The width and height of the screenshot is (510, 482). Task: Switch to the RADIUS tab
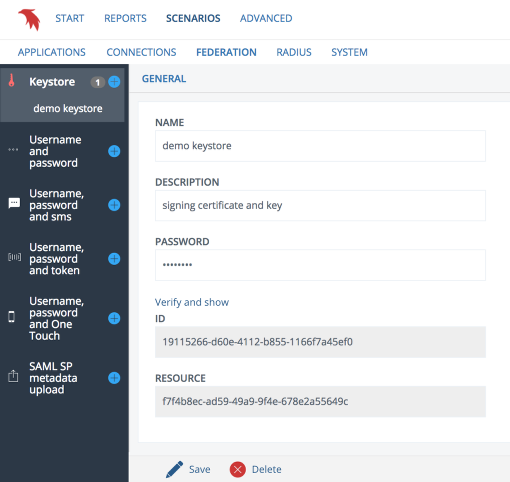(294, 52)
